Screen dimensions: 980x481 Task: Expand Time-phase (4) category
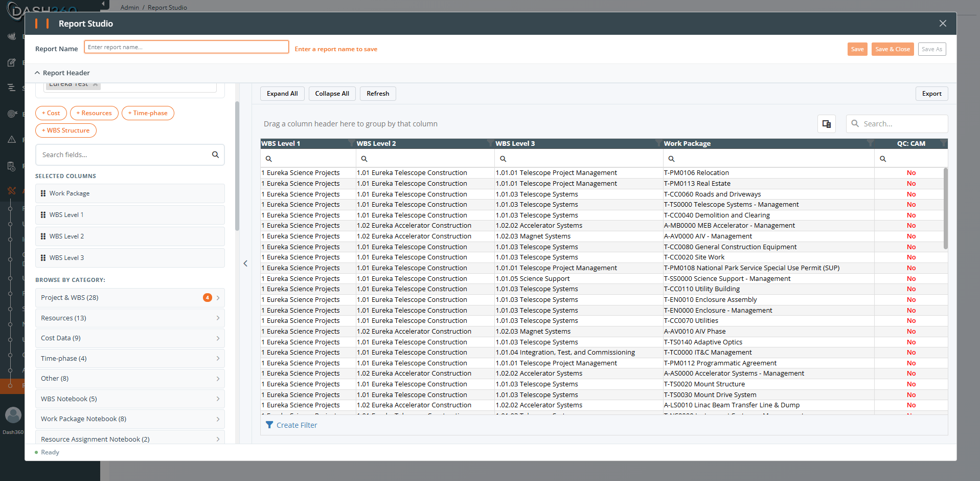point(130,358)
